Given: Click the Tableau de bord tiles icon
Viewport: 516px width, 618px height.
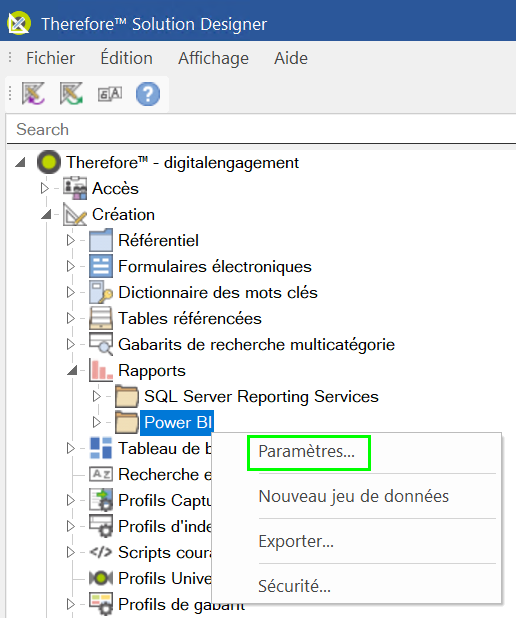Looking at the screenshot, I should coord(101,448).
